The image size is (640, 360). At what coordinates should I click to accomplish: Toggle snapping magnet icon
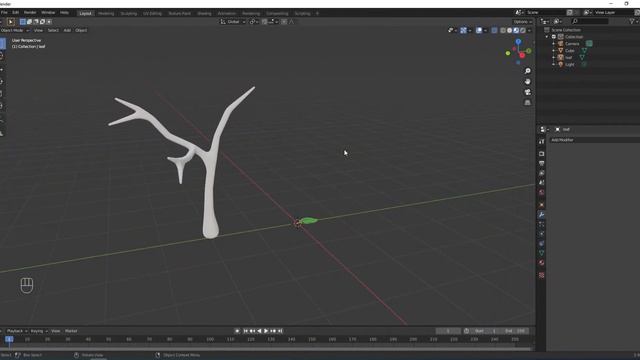(x=264, y=22)
